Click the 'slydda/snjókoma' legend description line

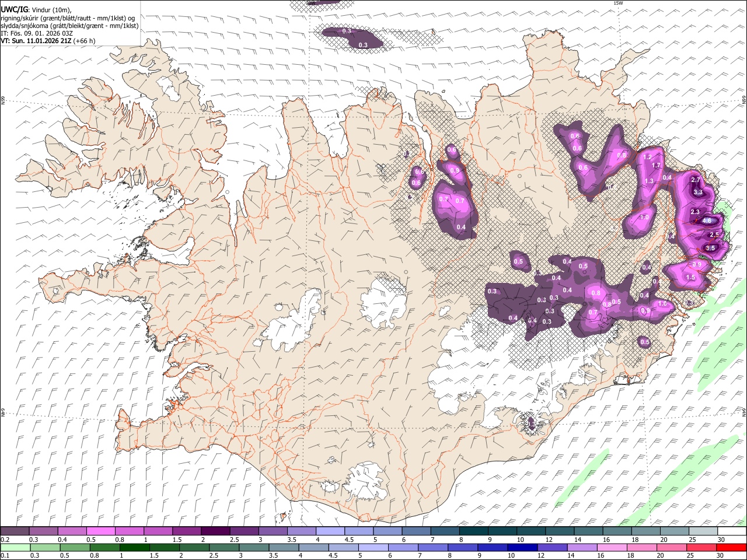[x=69, y=26]
